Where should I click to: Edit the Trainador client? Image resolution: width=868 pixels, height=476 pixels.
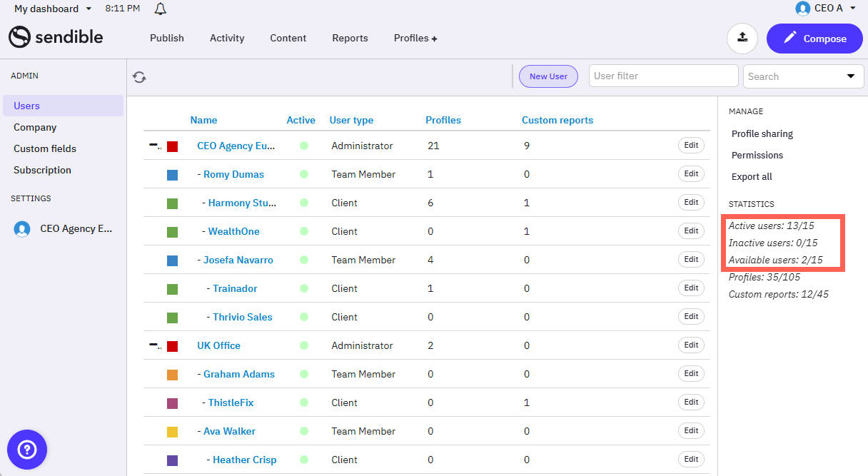(691, 288)
